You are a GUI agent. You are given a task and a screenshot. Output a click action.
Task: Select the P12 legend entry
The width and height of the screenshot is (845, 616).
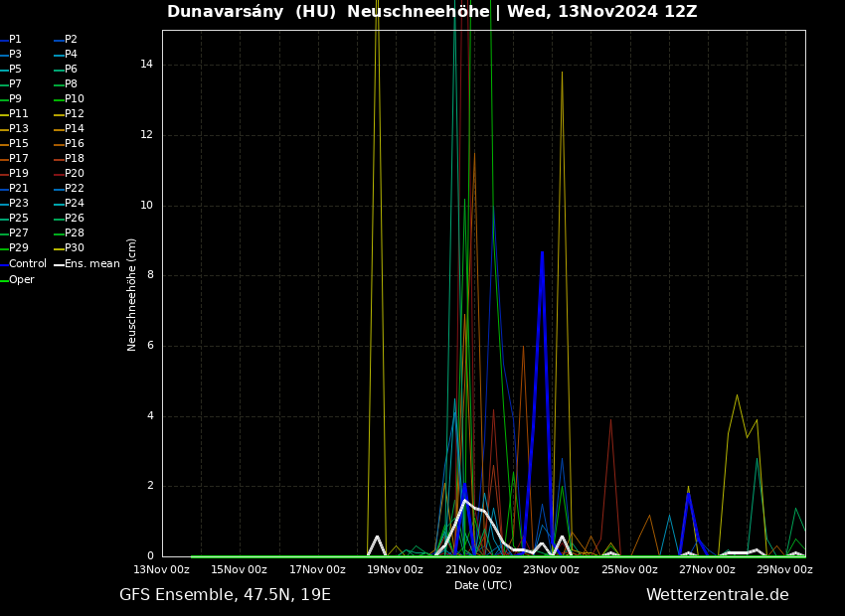click(x=75, y=114)
